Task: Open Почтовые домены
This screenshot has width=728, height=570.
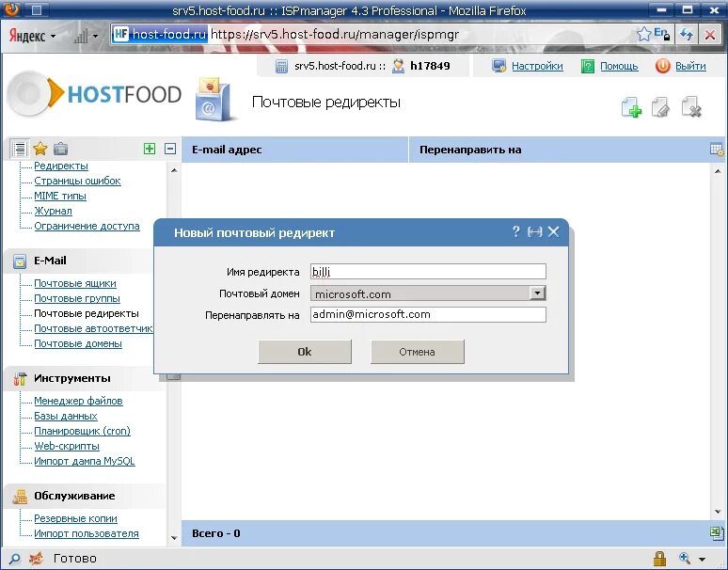Action: [x=78, y=343]
